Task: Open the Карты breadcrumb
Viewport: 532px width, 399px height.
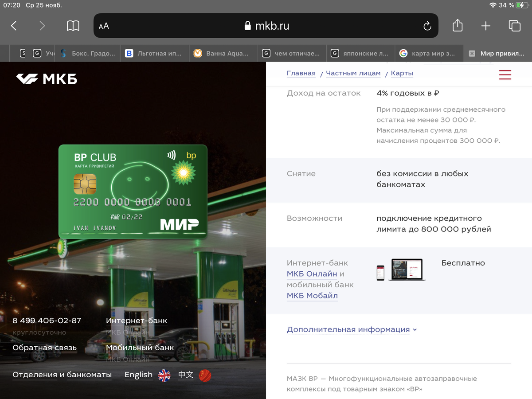Action: 402,74
